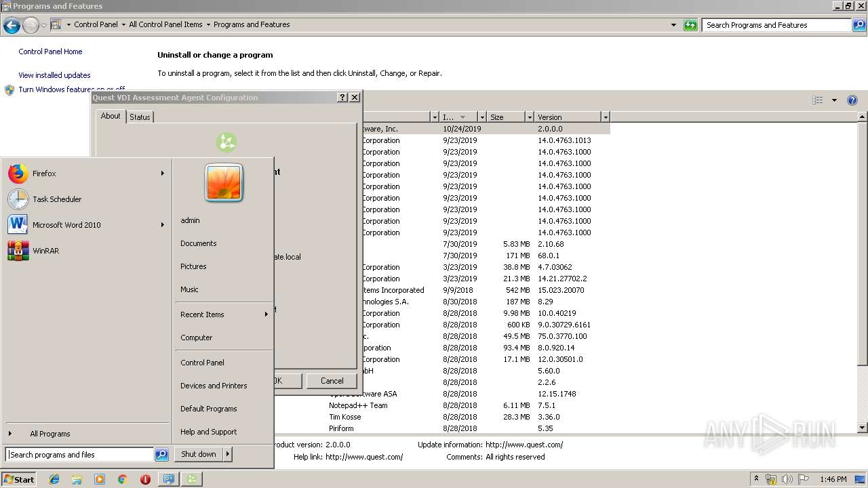868x488 pixels.
Task: Click the change view icon
Action: pyautogui.click(x=818, y=100)
